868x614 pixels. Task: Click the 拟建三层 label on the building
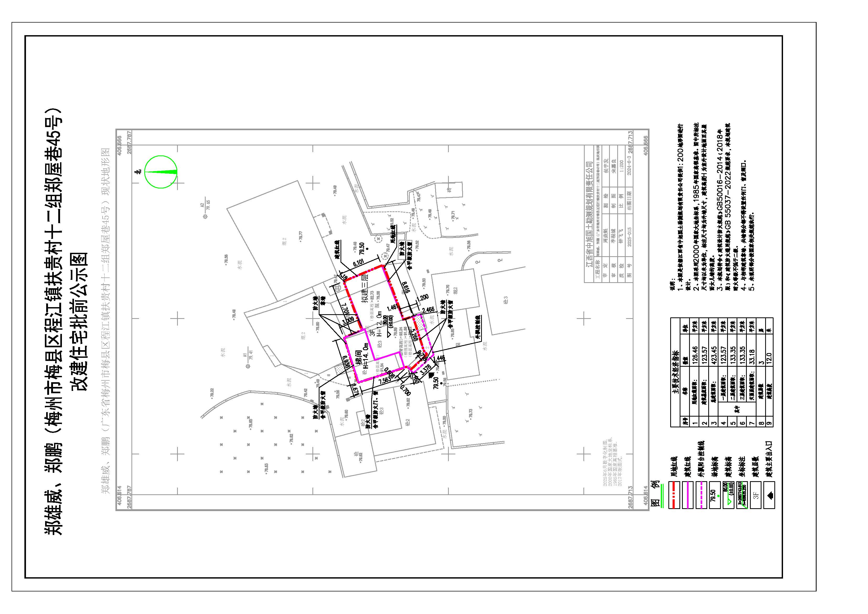point(365,288)
